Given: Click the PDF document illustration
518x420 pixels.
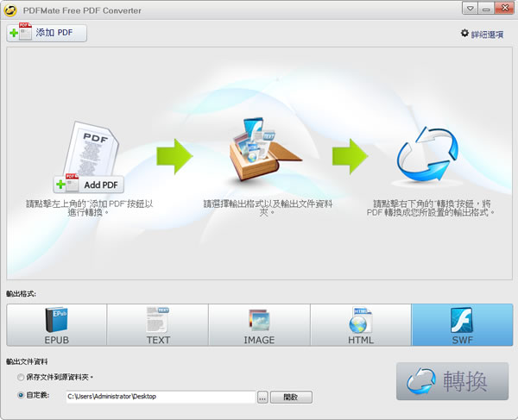Looking at the screenshot, I should tap(92, 147).
